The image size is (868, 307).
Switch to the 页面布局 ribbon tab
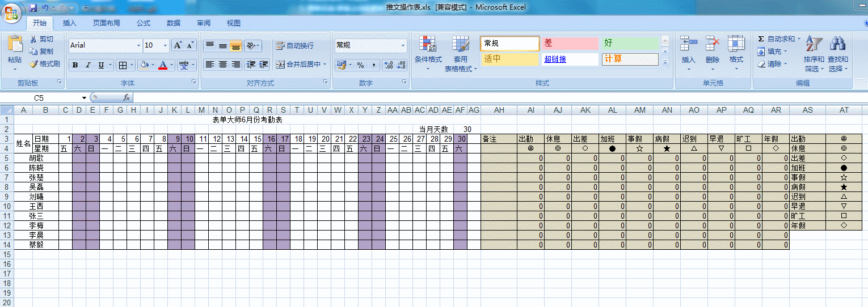(x=107, y=23)
